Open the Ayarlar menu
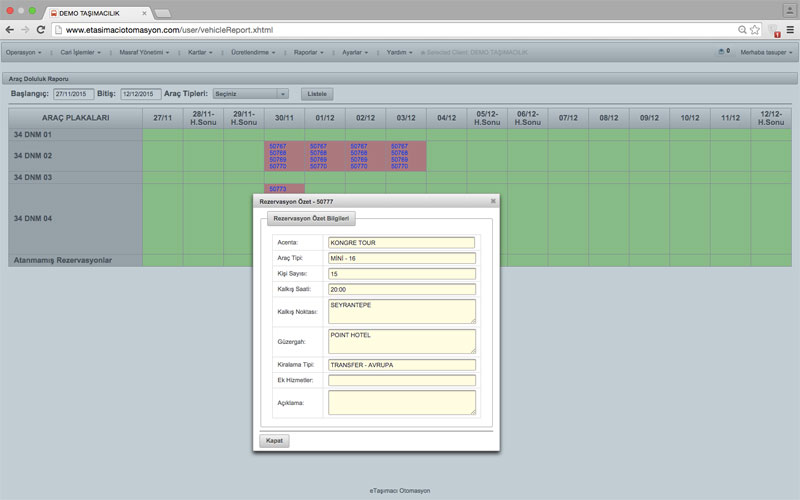The width and height of the screenshot is (800, 500). click(x=355, y=53)
